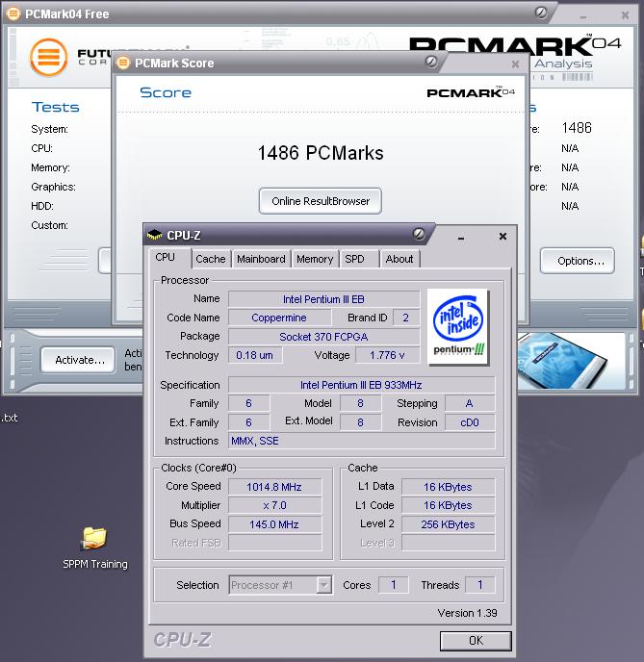
Task: Switch to the Mainboard tab
Action: 261,259
